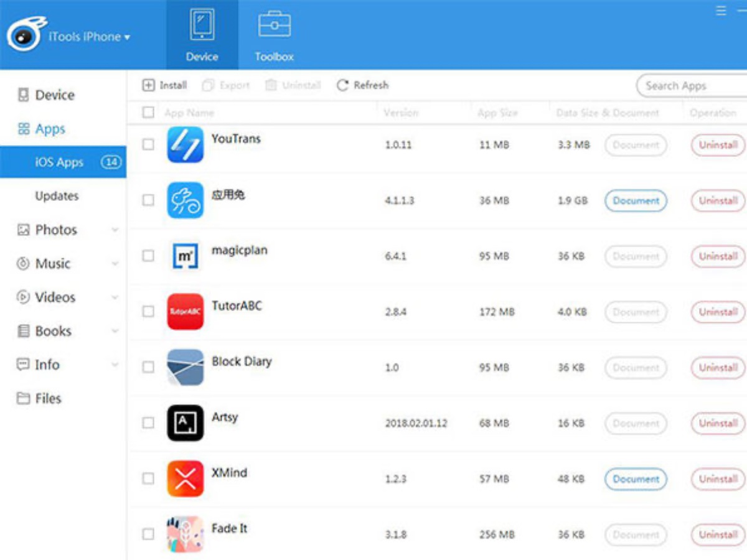Screen dimensions: 747x560
Task: Click the Fade It app icon
Action: pos(185,534)
